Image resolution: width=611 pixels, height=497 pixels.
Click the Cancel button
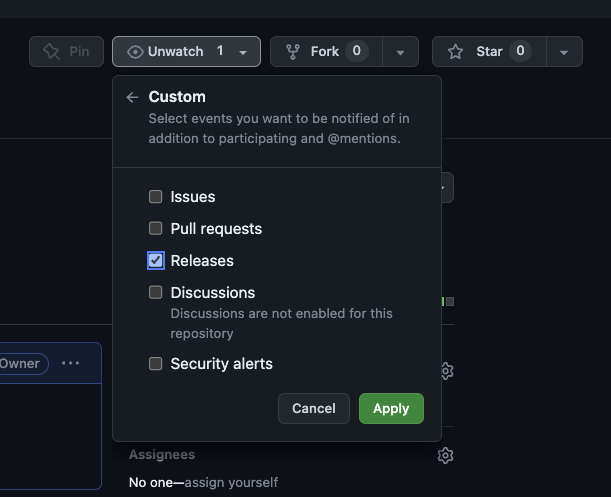point(314,408)
